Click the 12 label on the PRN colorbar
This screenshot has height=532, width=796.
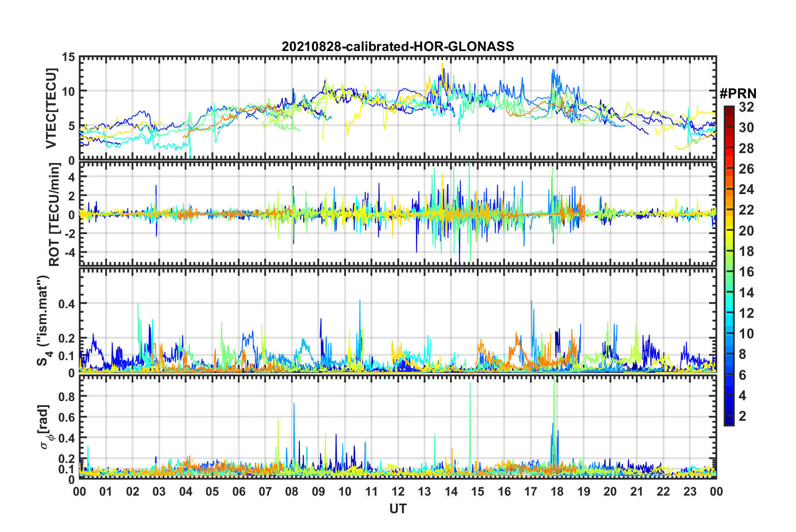(746, 313)
